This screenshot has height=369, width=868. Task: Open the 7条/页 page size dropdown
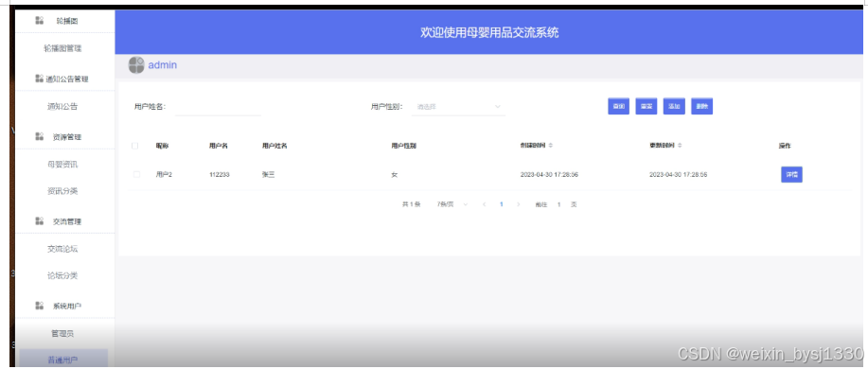click(452, 204)
